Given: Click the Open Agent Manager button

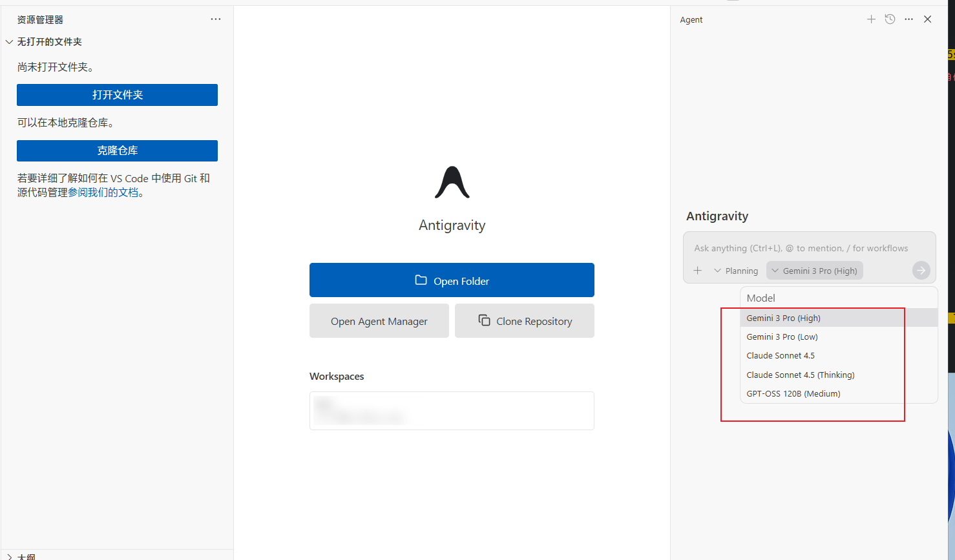Looking at the screenshot, I should pyautogui.click(x=379, y=321).
